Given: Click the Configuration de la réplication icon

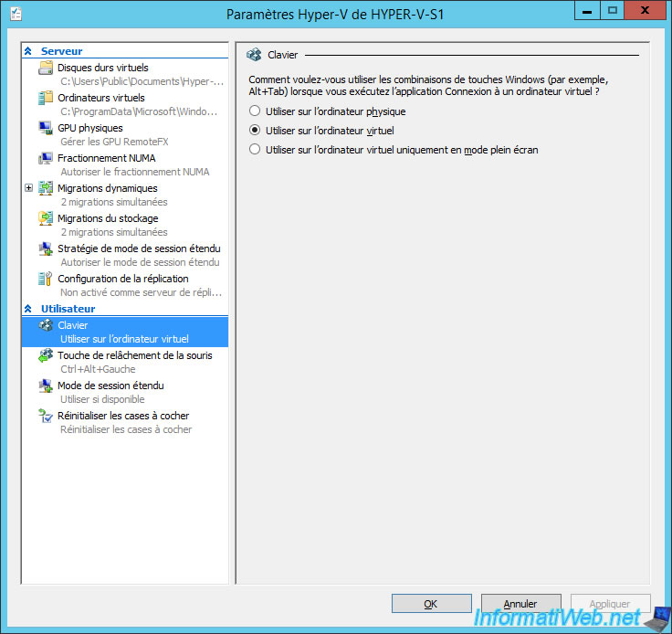Looking at the screenshot, I should click(x=46, y=279).
